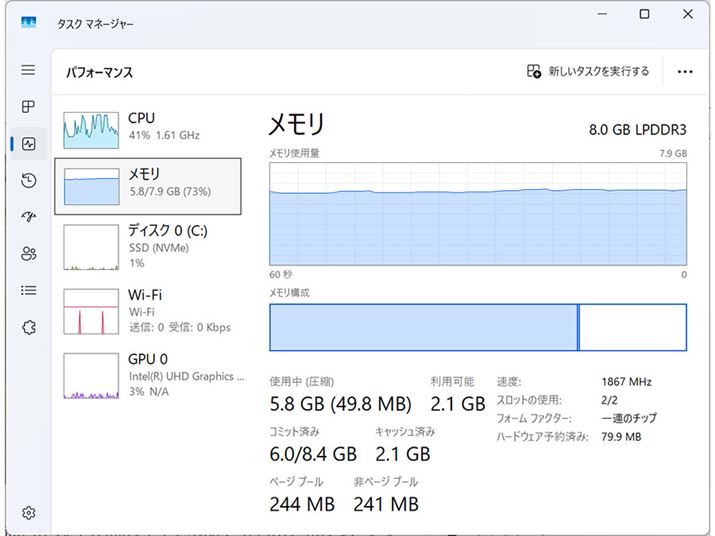Click 新しいタスクを実行する button

(588, 71)
